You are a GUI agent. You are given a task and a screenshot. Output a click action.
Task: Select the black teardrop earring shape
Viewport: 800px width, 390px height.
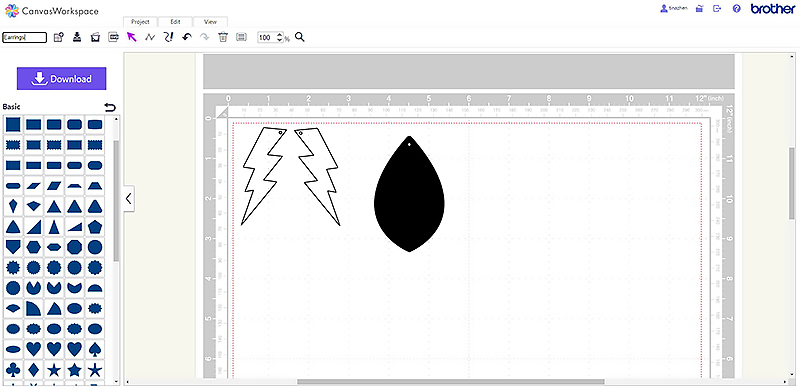(409, 194)
